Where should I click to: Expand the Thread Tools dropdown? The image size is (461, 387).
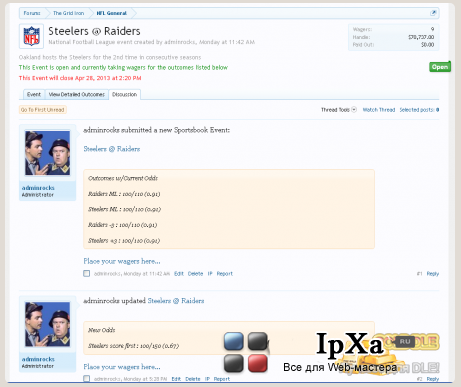tap(339, 110)
